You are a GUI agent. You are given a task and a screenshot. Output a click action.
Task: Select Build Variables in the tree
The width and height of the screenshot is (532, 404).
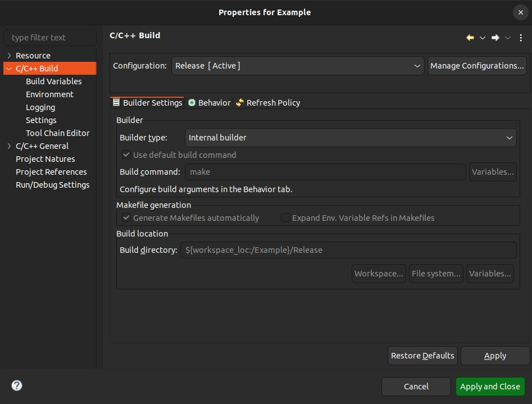pyautogui.click(x=53, y=81)
